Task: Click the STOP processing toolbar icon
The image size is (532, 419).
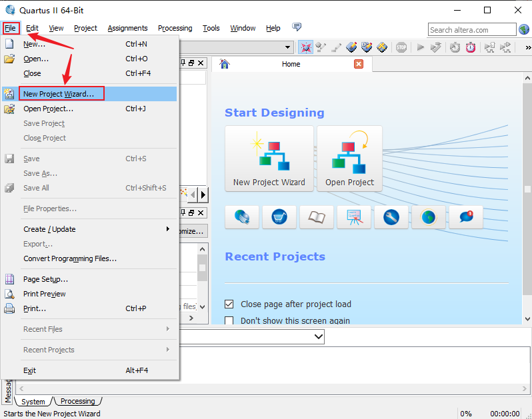Action: [401, 47]
